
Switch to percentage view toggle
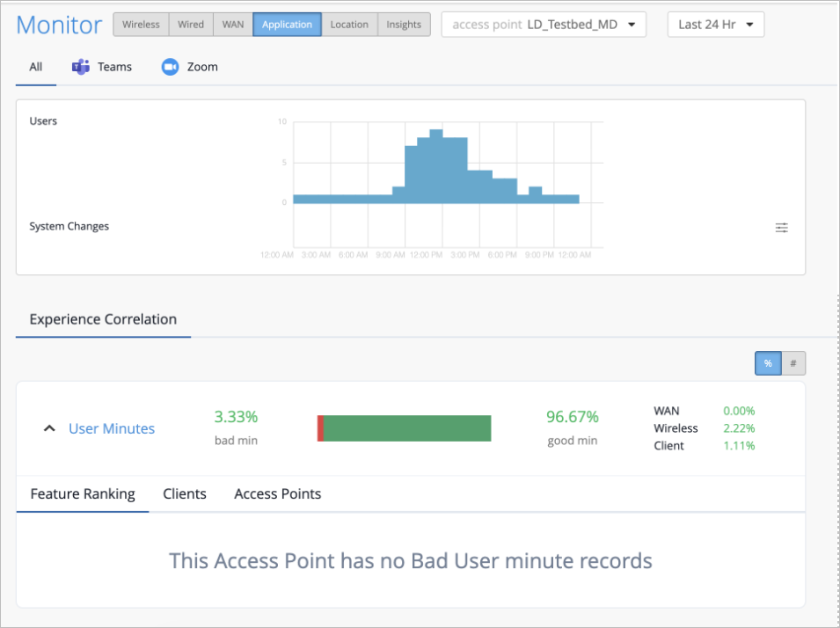(768, 363)
